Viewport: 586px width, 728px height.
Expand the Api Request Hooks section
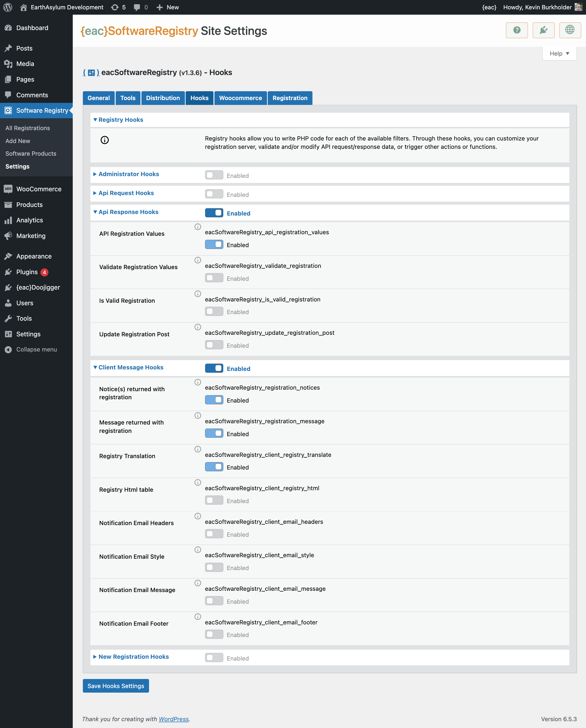124,193
